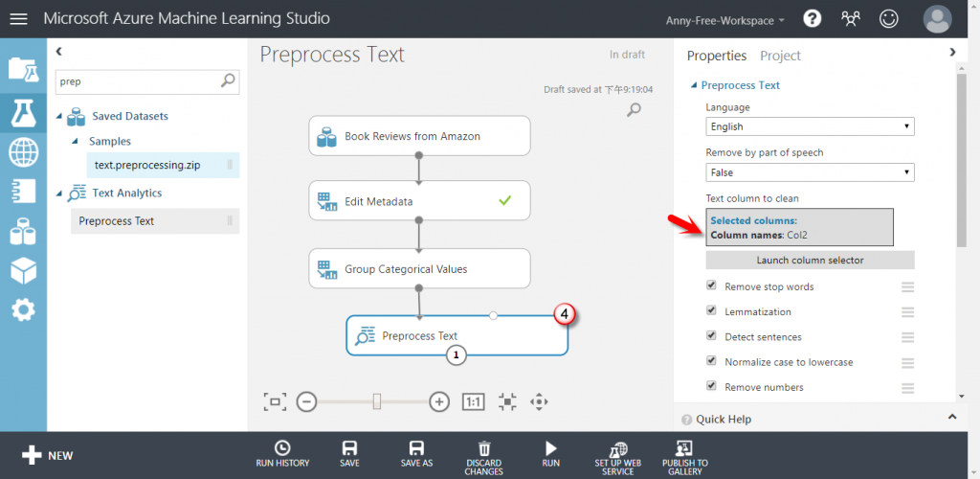The width and height of the screenshot is (980, 479).
Task: Switch to the Project tab
Action: [780, 56]
